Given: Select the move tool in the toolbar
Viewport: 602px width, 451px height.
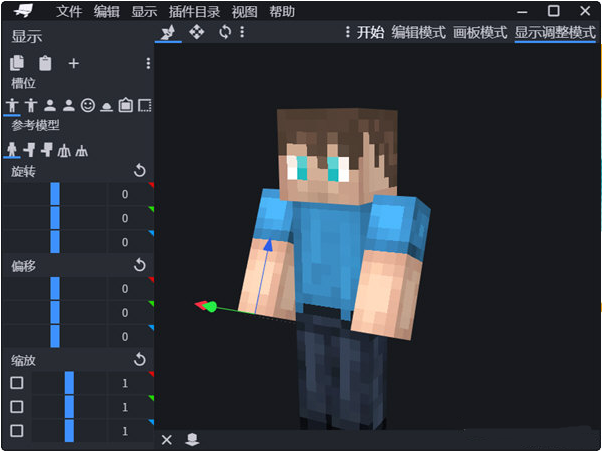Looking at the screenshot, I should tap(168, 32).
